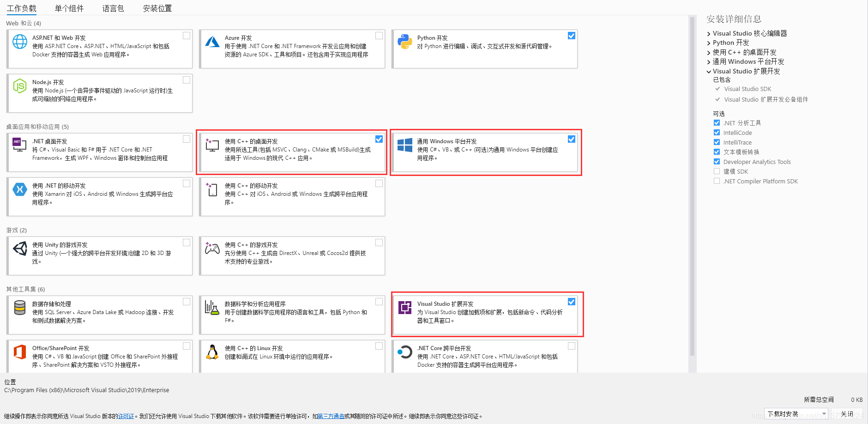Screen dimensions: 868x424
Task: Click the data science applications flask icon
Action: (x=212, y=308)
